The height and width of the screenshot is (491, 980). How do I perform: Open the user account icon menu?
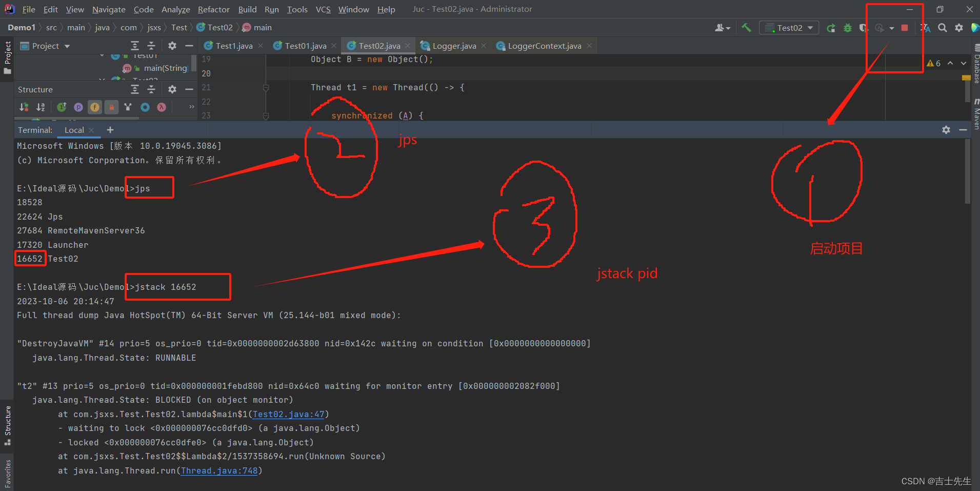(722, 28)
